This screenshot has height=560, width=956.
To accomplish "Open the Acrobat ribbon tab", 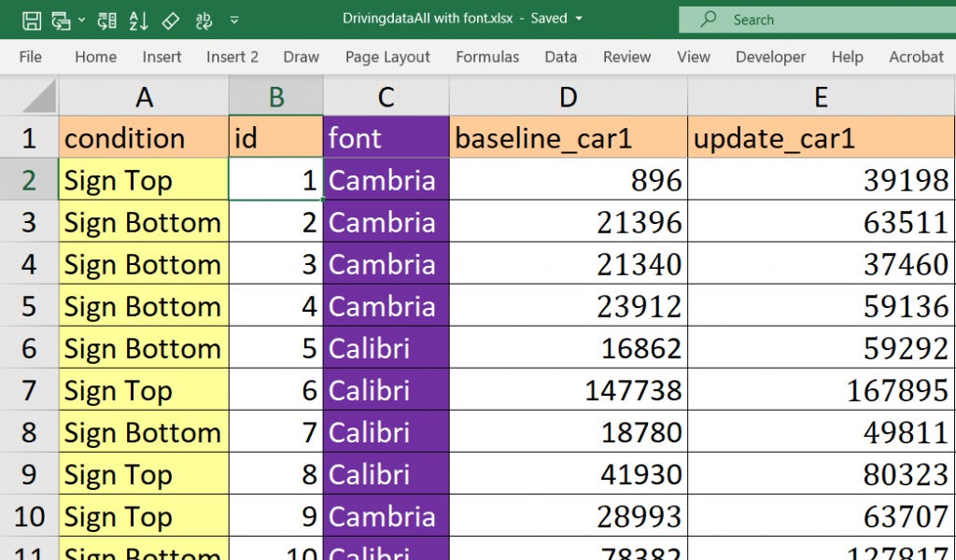I will (917, 57).
